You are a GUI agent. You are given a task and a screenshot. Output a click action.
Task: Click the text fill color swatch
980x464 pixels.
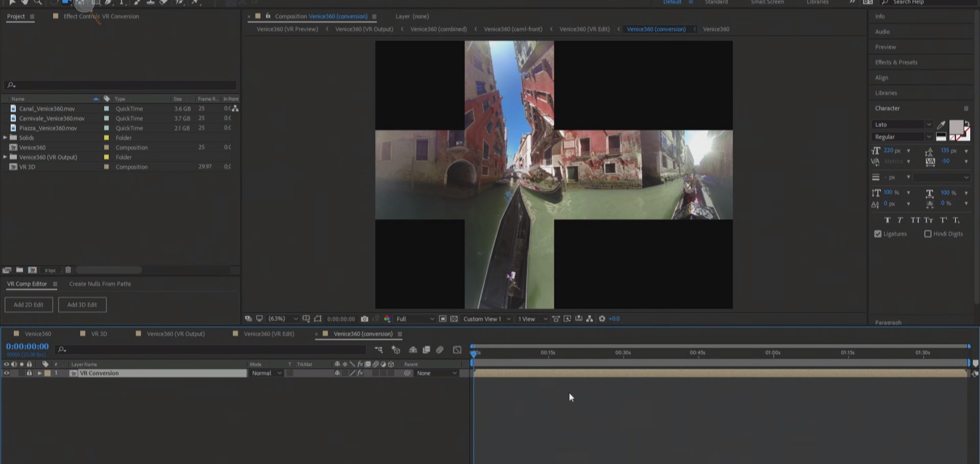(955, 127)
